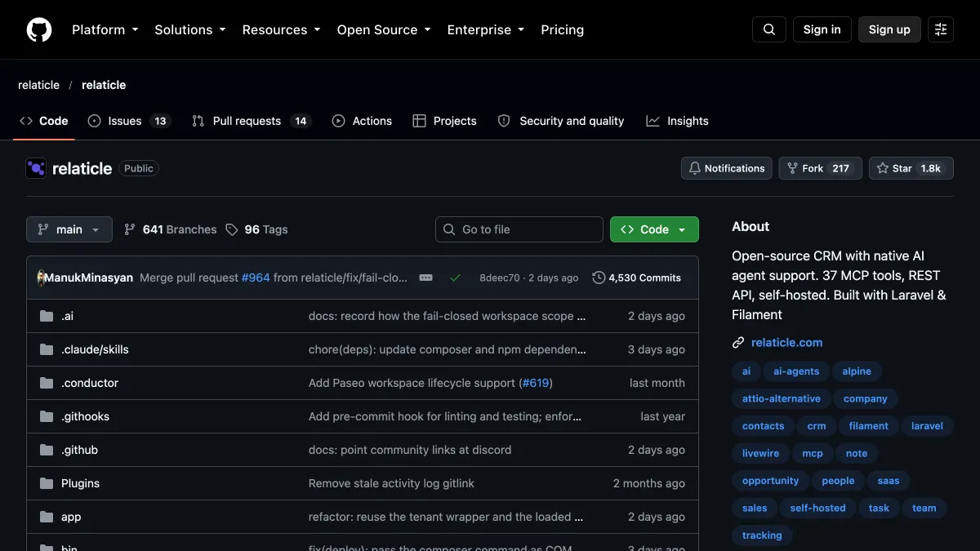Select the opportunity topic tag
The image size is (980, 551).
tap(771, 481)
